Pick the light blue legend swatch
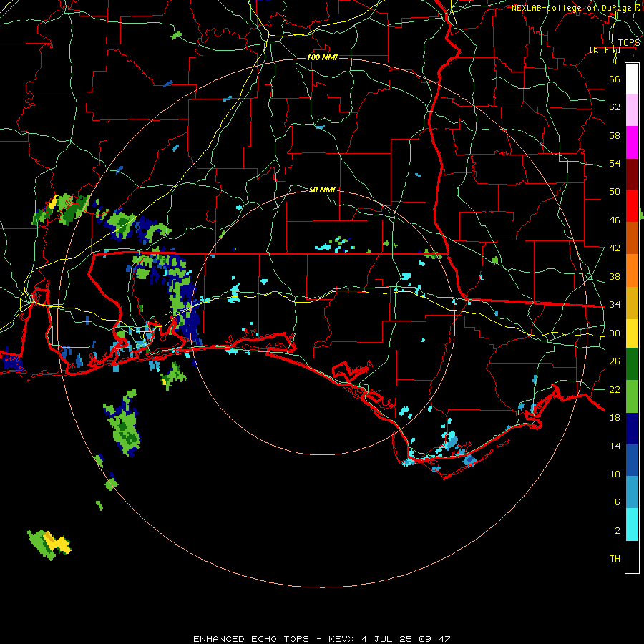This screenshot has width=644, height=644. click(632, 492)
